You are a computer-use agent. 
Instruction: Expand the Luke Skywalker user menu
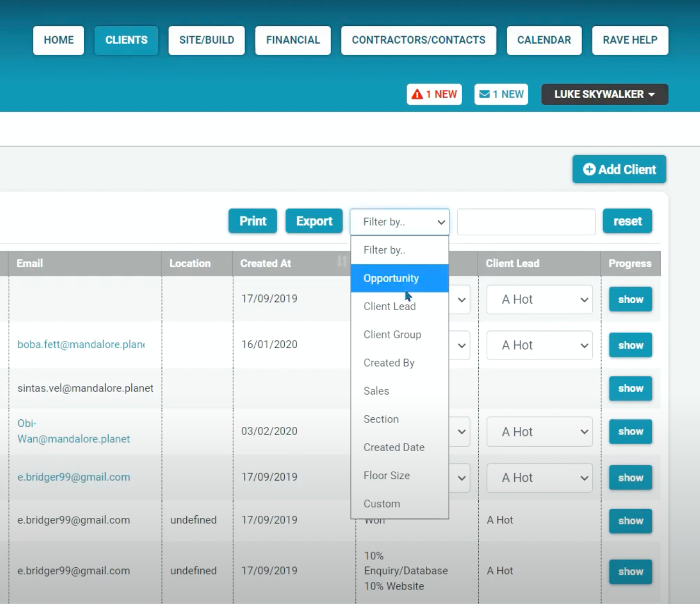[604, 94]
